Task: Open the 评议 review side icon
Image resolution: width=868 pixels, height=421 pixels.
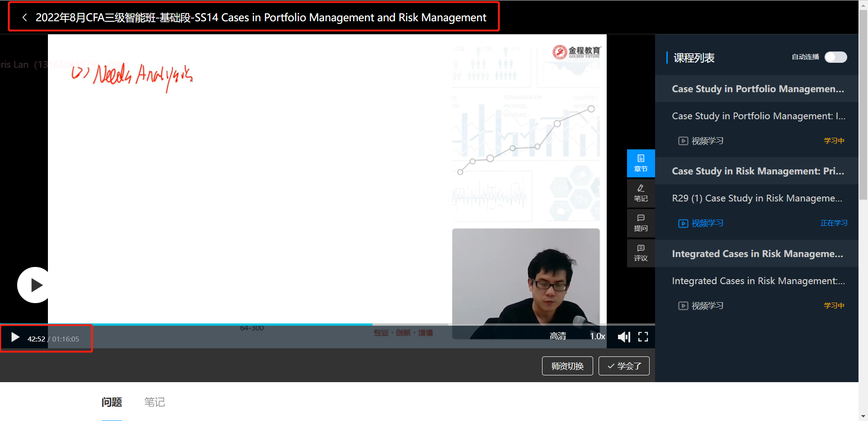Action: [641, 253]
